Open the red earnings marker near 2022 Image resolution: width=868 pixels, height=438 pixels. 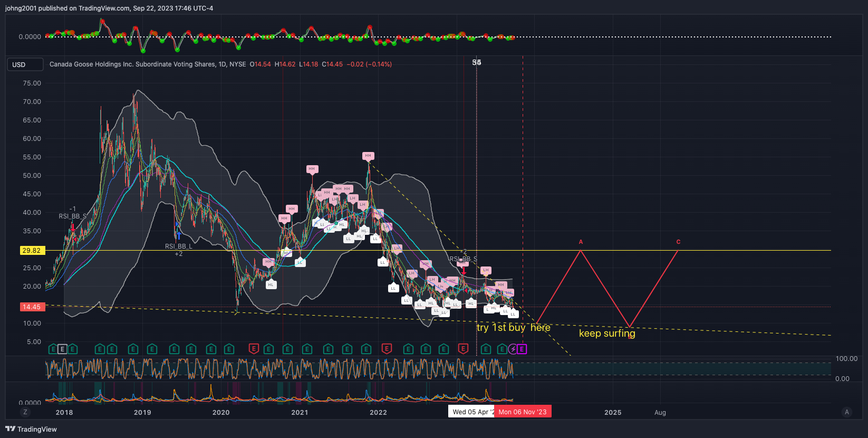point(387,348)
